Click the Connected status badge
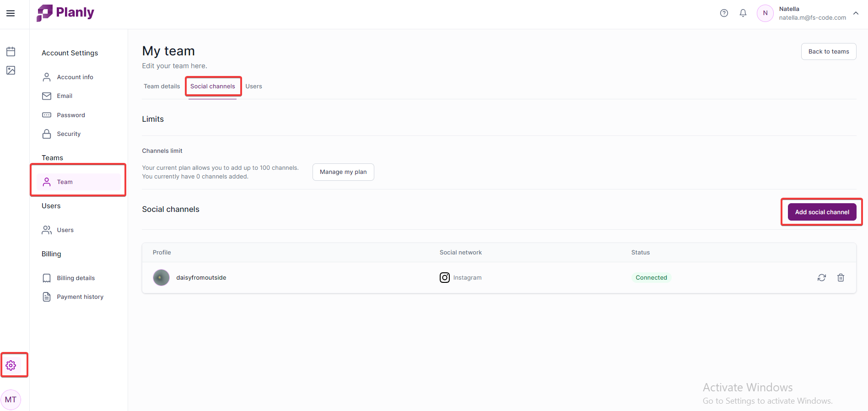Screen dimensions: 868x411 [651, 277]
